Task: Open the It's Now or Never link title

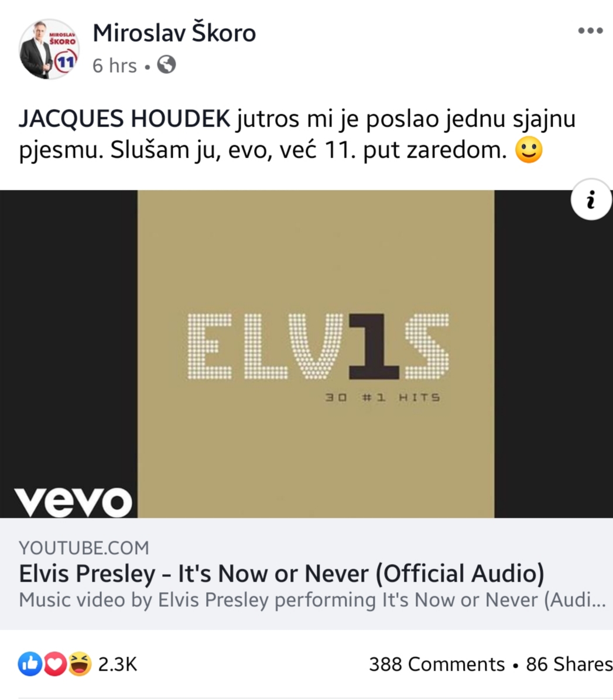Action: point(282,573)
